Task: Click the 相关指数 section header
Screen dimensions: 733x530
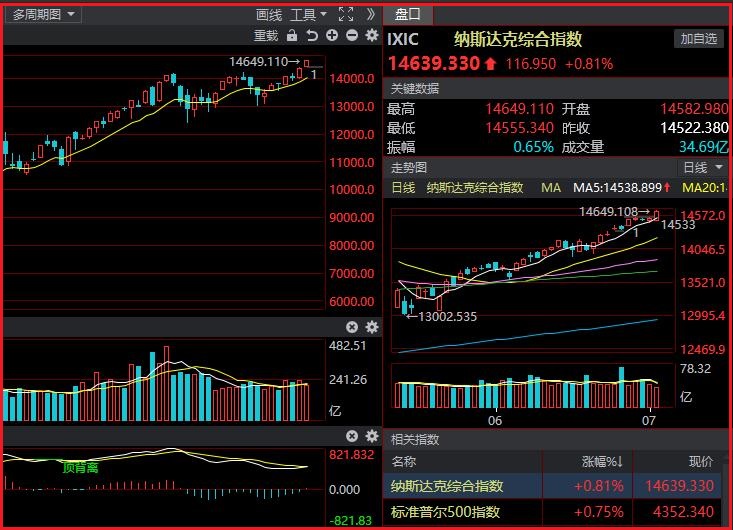Action: [415, 439]
